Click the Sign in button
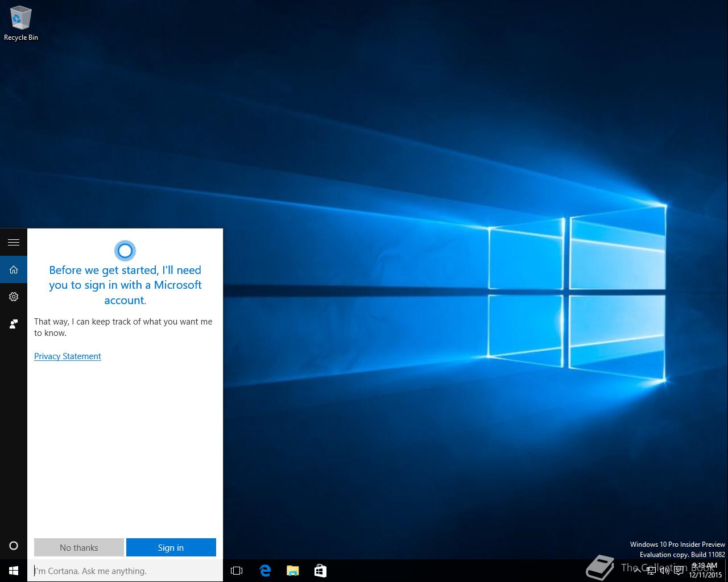This screenshot has width=728, height=582. click(171, 547)
